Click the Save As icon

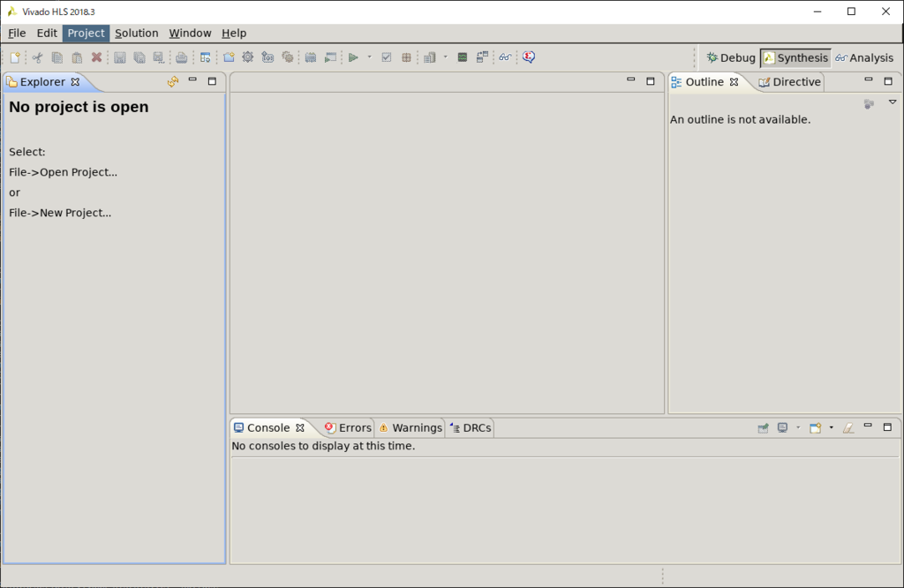[159, 57]
